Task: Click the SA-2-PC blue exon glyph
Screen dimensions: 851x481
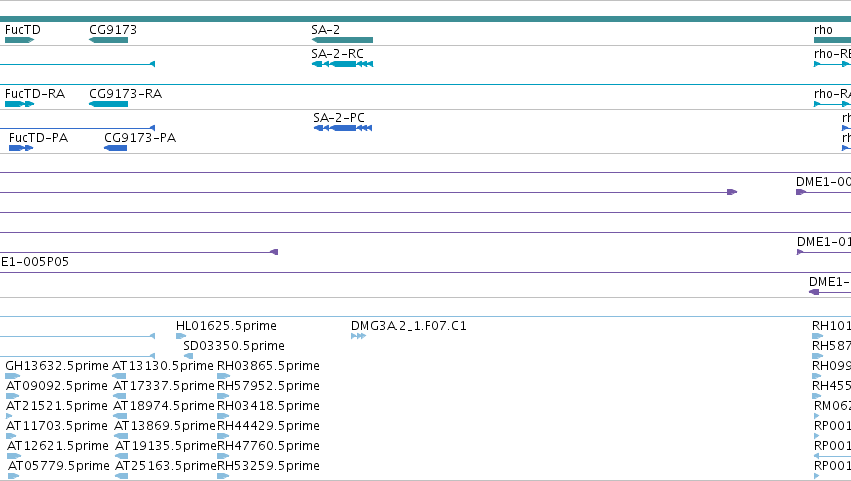Action: coord(343,128)
